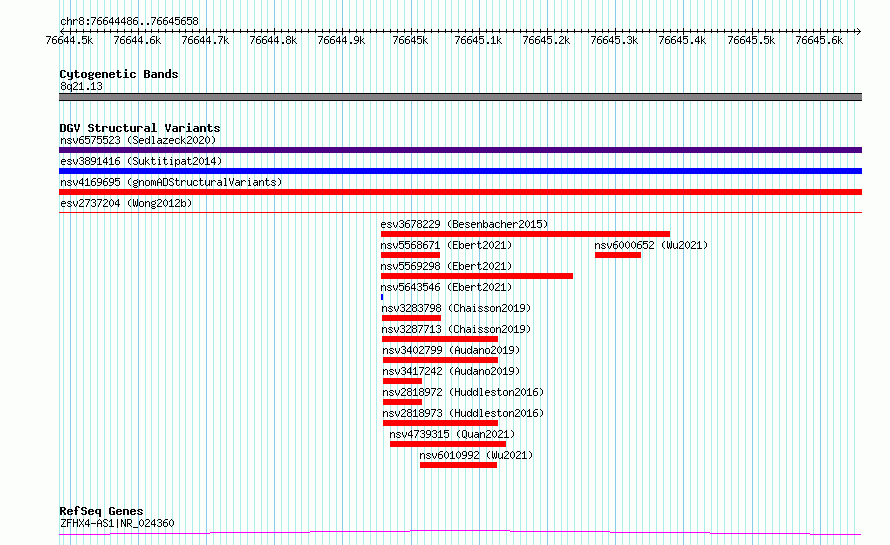
Task: Open nsv5568671 (Ebert2021) variant label
Action: (x=446, y=245)
